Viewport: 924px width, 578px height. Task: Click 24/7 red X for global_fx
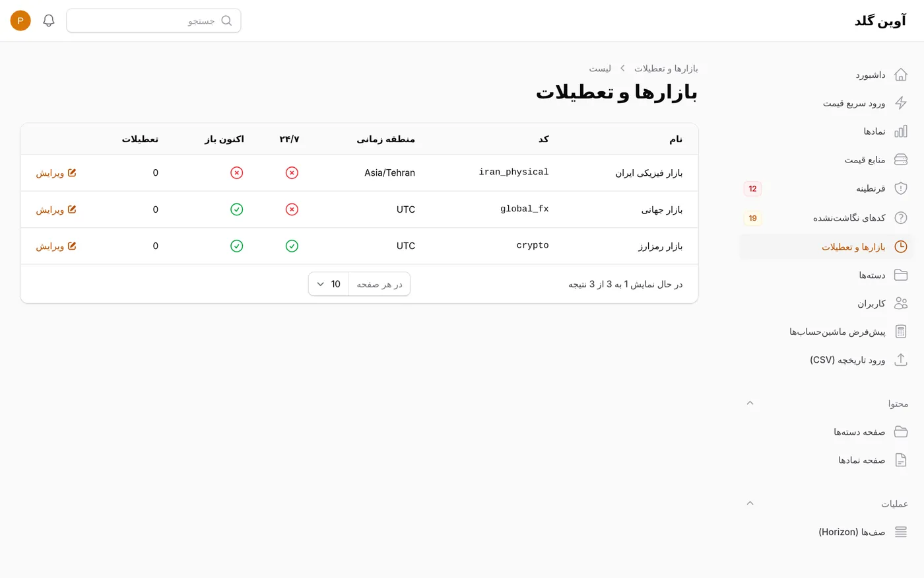(x=292, y=209)
